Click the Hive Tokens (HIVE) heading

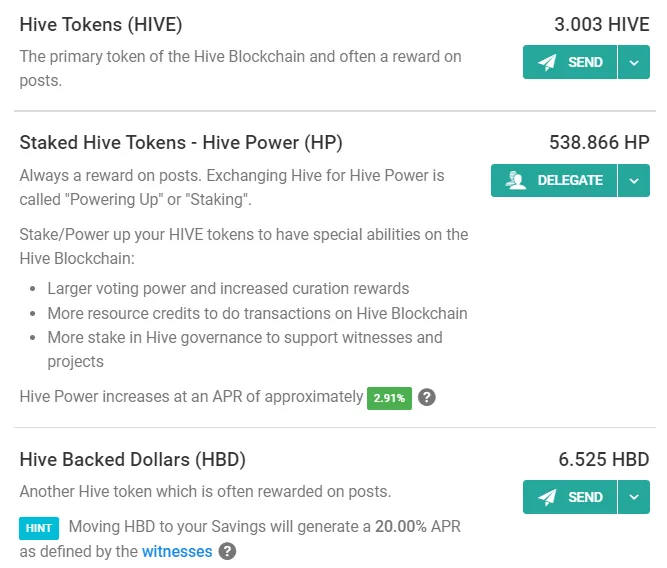point(101,25)
